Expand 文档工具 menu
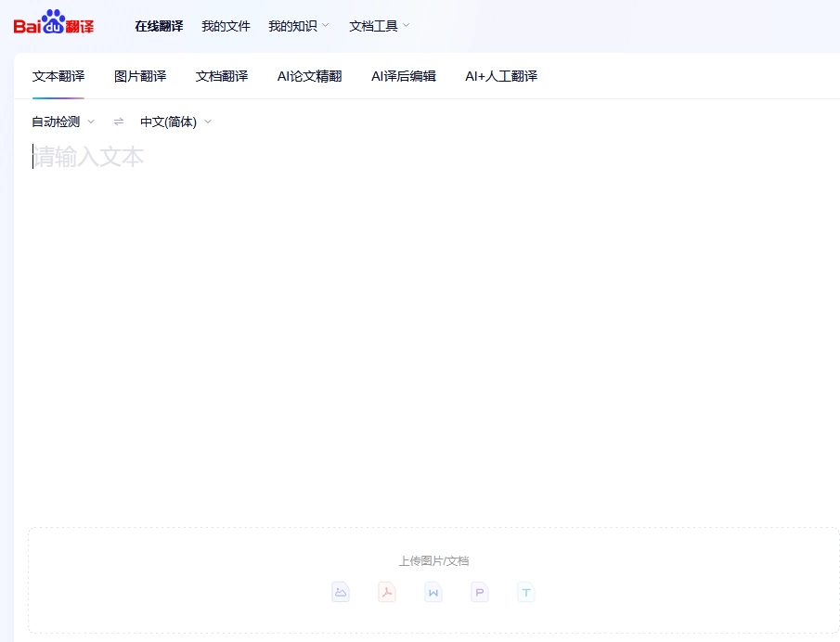The height and width of the screenshot is (642, 840). (x=380, y=26)
